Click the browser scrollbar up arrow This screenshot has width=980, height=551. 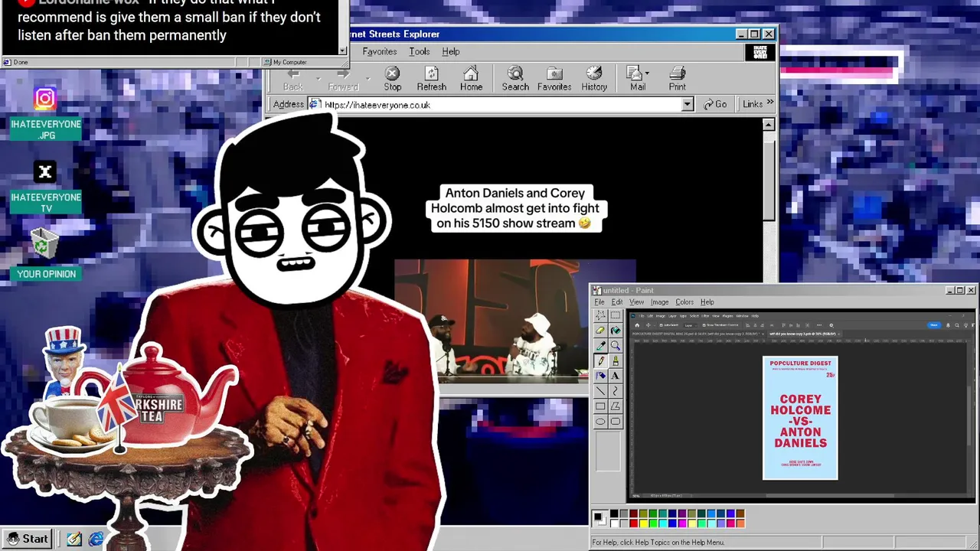click(769, 124)
